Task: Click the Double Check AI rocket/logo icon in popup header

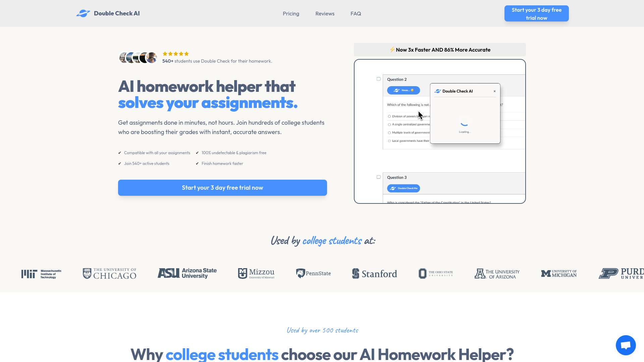Action: (437, 90)
